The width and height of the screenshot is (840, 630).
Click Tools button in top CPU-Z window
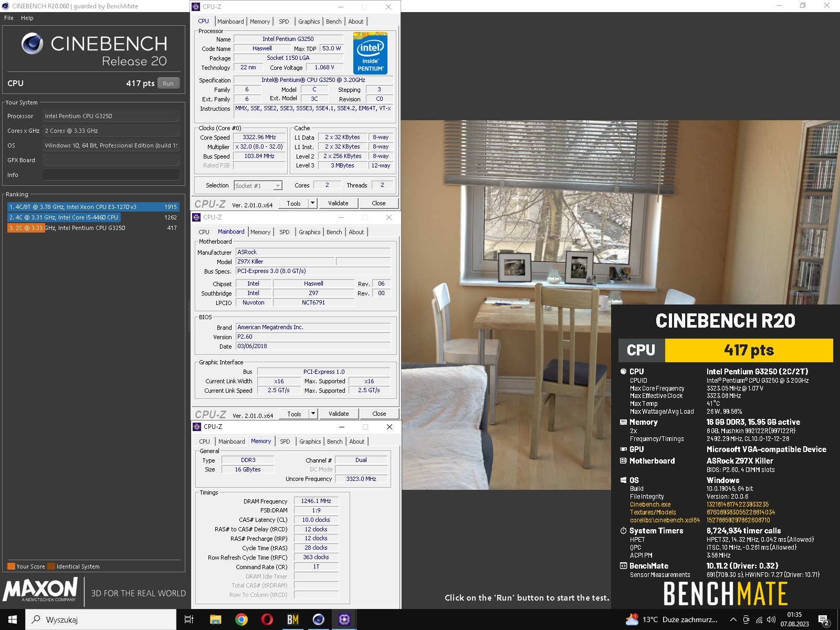294,203
